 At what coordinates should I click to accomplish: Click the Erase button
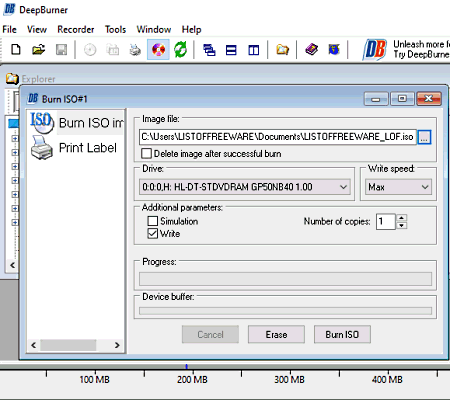coord(276,334)
